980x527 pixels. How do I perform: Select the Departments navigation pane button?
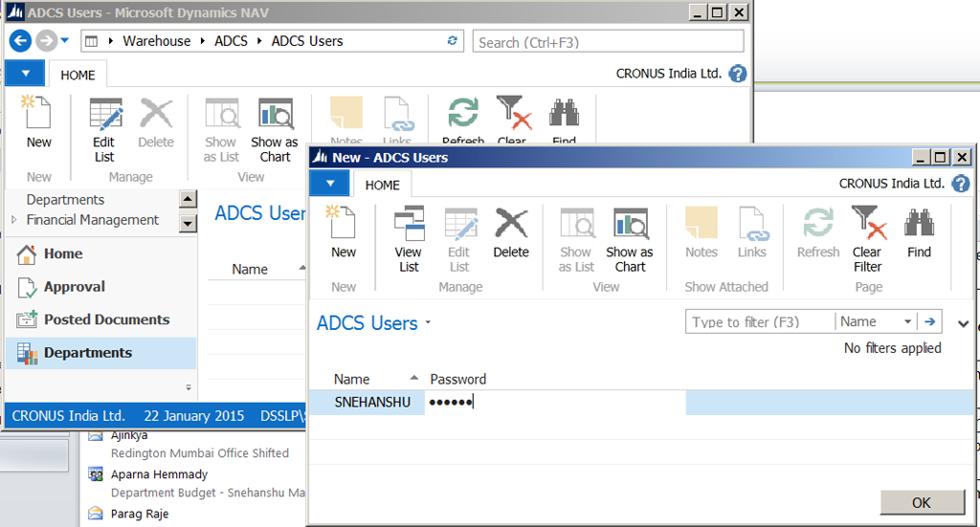pos(101,353)
